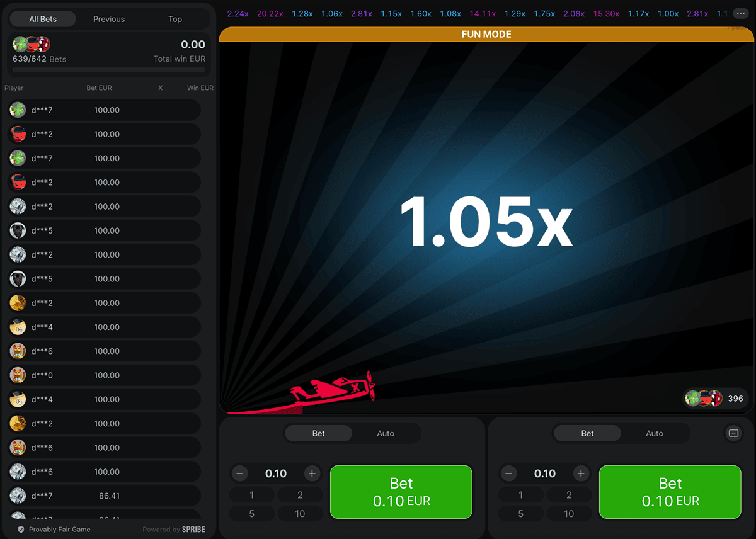
Task: Open round history with the three-dots button
Action: tap(740, 13)
